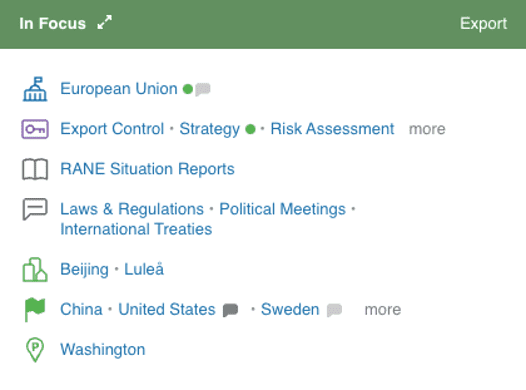526x390 pixels.
Task: Show more topics after Risk Assessment
Action: [427, 129]
